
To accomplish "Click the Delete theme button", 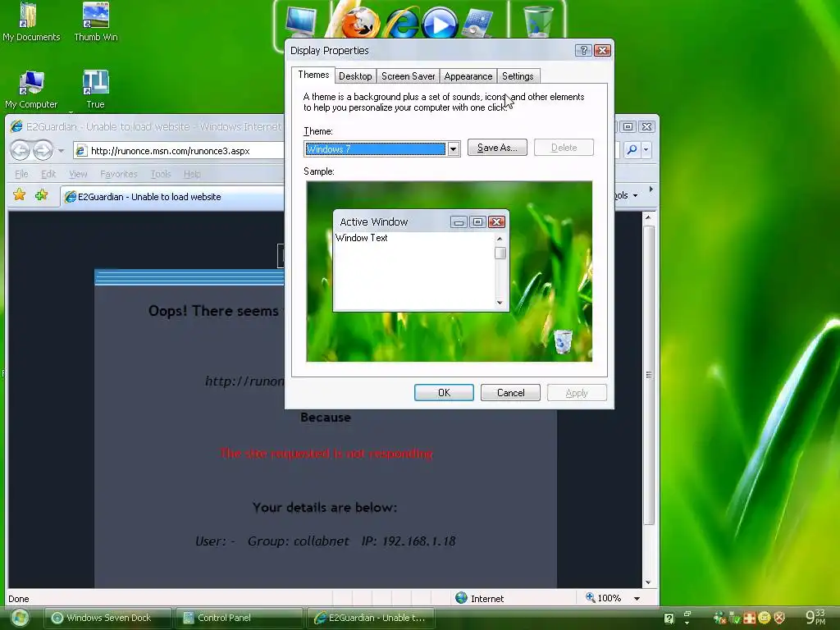I will 564,148.
